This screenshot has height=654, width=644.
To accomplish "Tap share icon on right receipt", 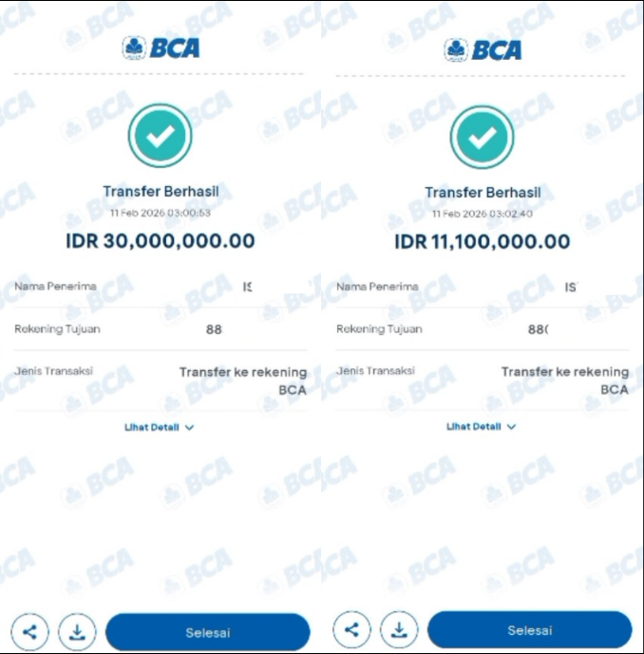I will pos(351,630).
